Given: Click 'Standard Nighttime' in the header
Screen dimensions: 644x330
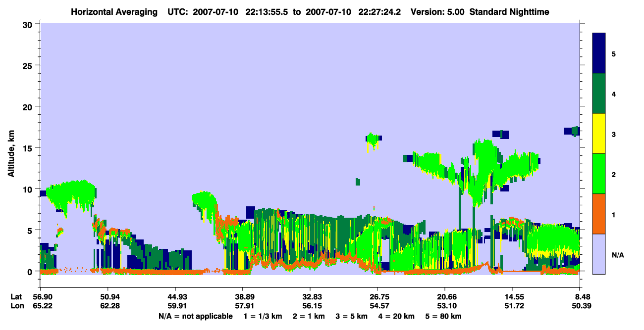Looking at the screenshot, I should [x=509, y=11].
